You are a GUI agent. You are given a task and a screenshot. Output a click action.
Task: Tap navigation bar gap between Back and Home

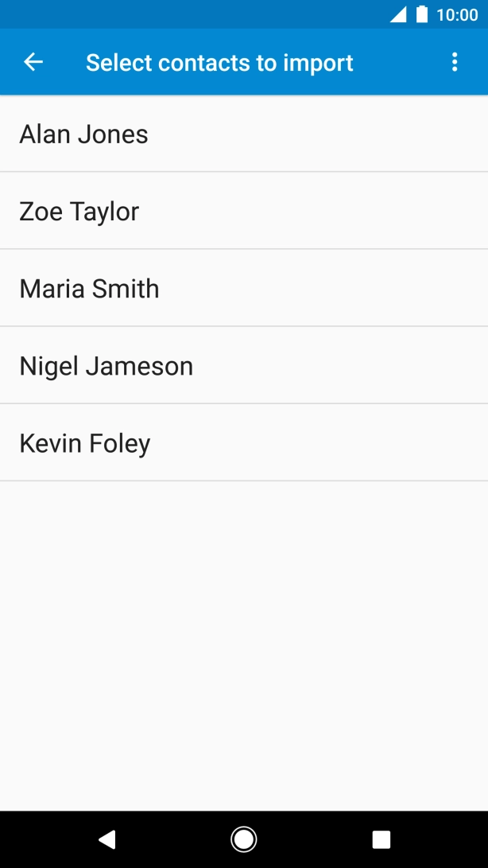click(175, 839)
